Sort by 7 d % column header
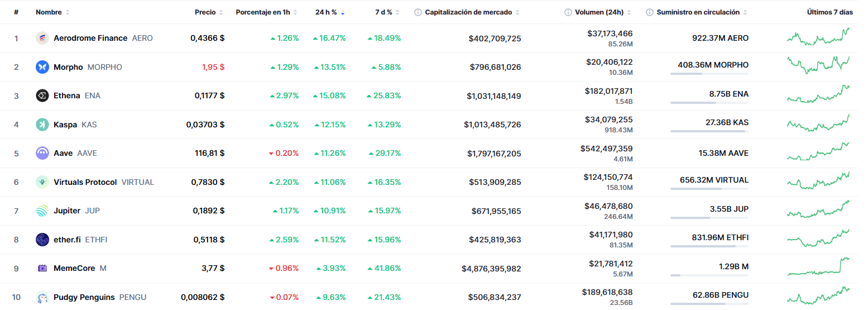This screenshot has height=310, width=868. 383,12
